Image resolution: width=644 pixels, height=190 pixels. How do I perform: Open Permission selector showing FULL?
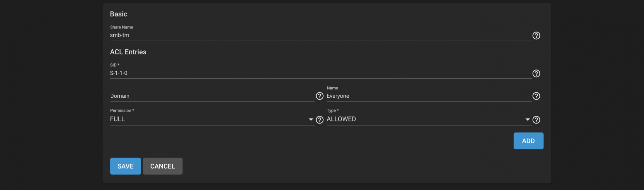pos(212,119)
